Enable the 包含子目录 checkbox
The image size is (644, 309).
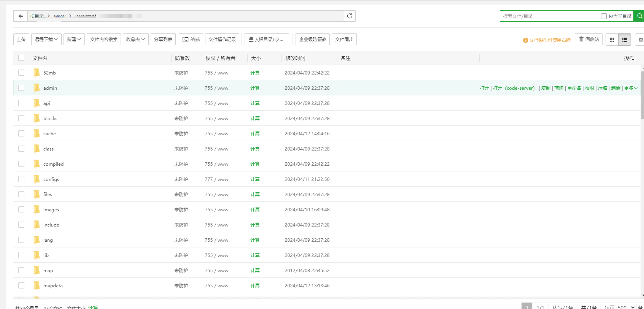(x=604, y=16)
